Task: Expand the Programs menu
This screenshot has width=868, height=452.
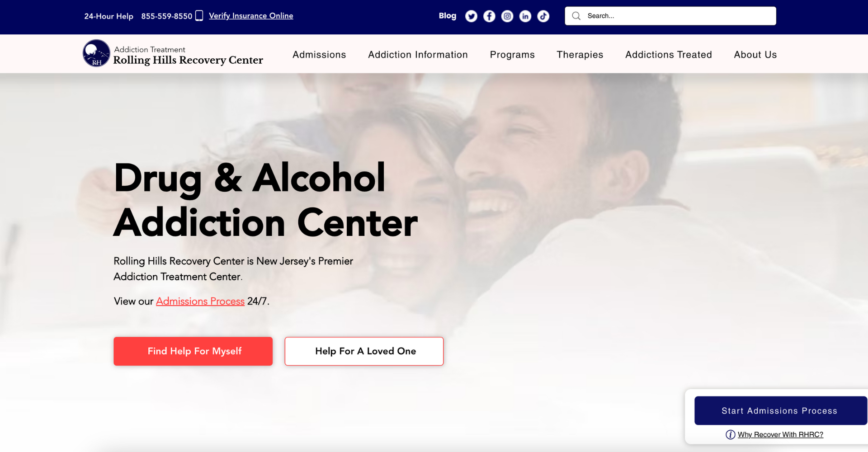Action: [x=512, y=55]
